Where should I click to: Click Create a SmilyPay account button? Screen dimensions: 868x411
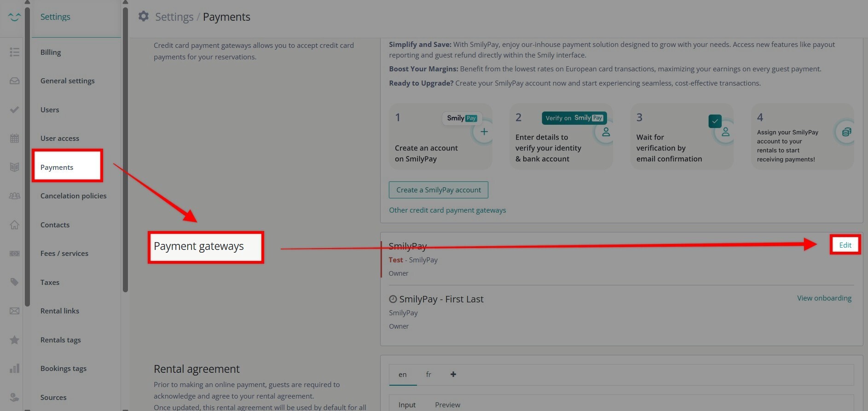438,190
